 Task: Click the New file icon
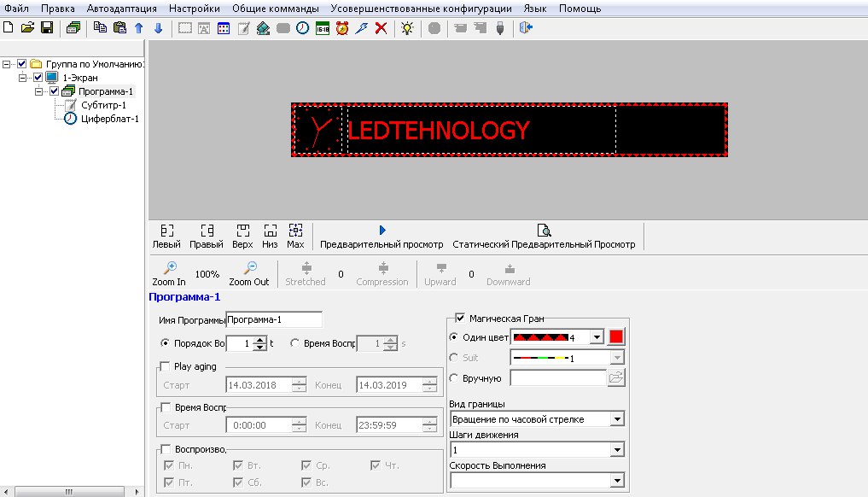[9, 27]
